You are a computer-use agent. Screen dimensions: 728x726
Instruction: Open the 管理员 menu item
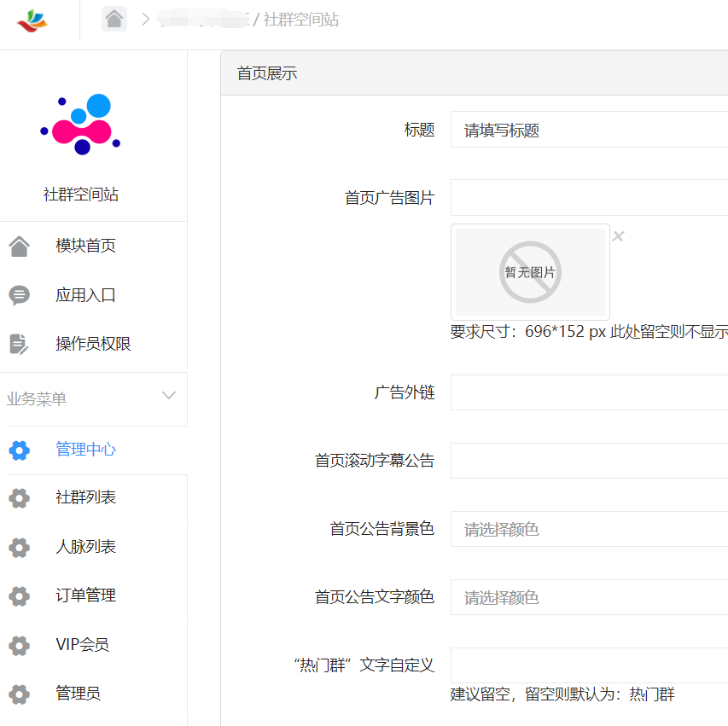(78, 694)
